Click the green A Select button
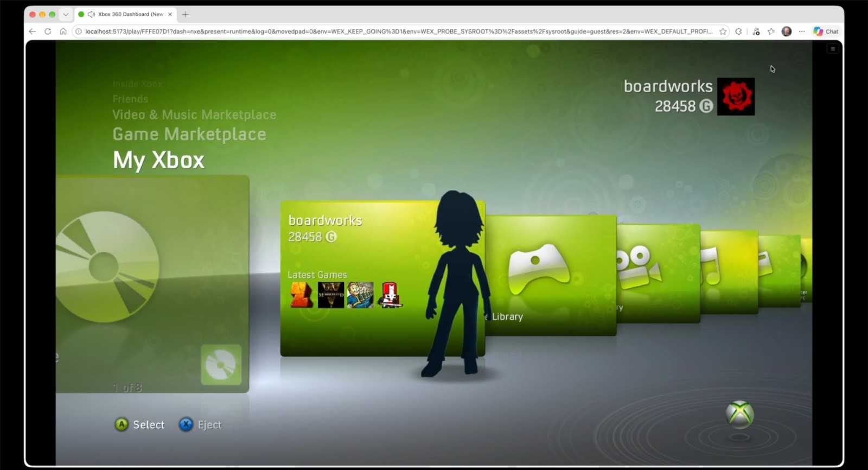 coord(139,424)
